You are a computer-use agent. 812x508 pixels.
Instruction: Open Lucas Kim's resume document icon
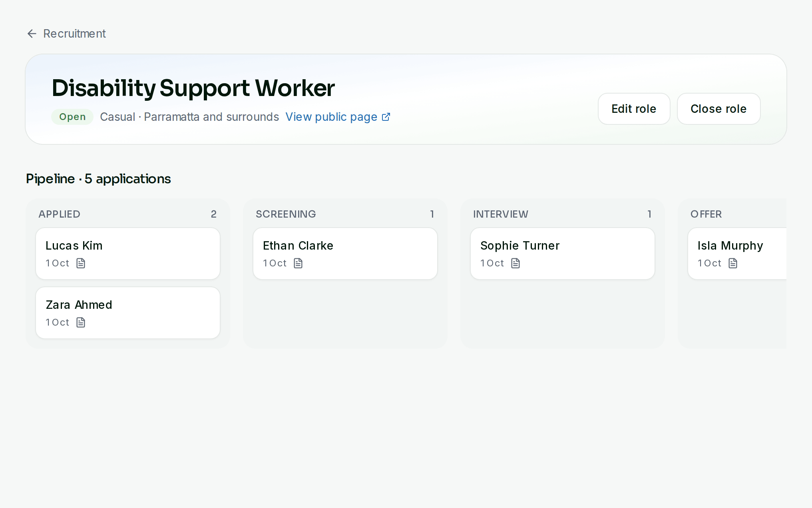81,263
